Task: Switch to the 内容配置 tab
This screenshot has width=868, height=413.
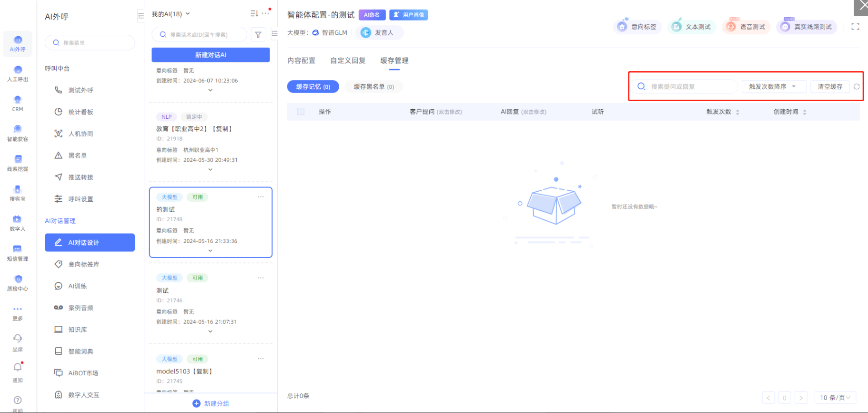Action: tap(301, 61)
